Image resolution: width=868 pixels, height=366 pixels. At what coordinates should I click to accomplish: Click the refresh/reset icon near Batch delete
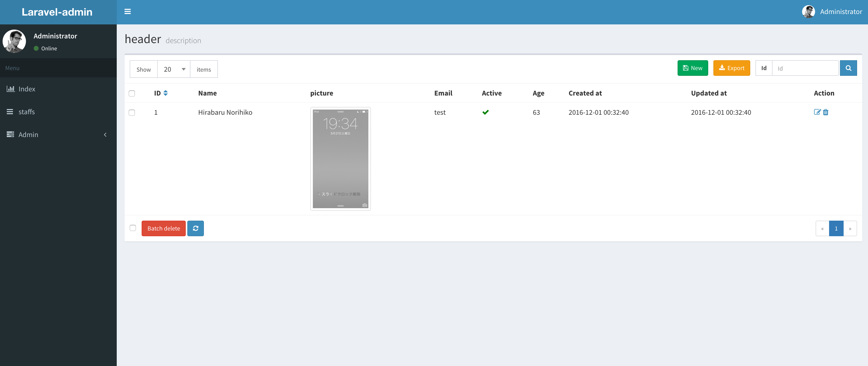pos(196,228)
